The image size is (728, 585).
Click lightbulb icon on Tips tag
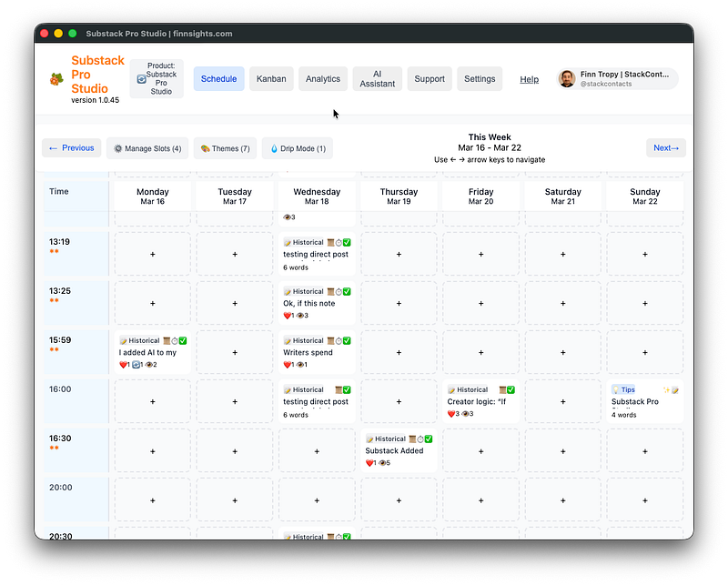pyautogui.click(x=616, y=390)
